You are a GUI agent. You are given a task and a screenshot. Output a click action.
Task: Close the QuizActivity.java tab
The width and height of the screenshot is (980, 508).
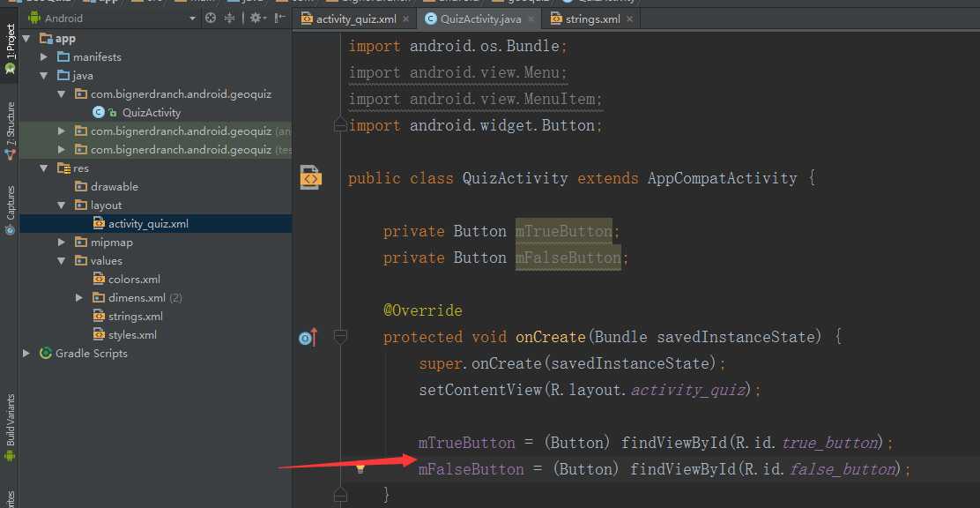pyautogui.click(x=531, y=19)
